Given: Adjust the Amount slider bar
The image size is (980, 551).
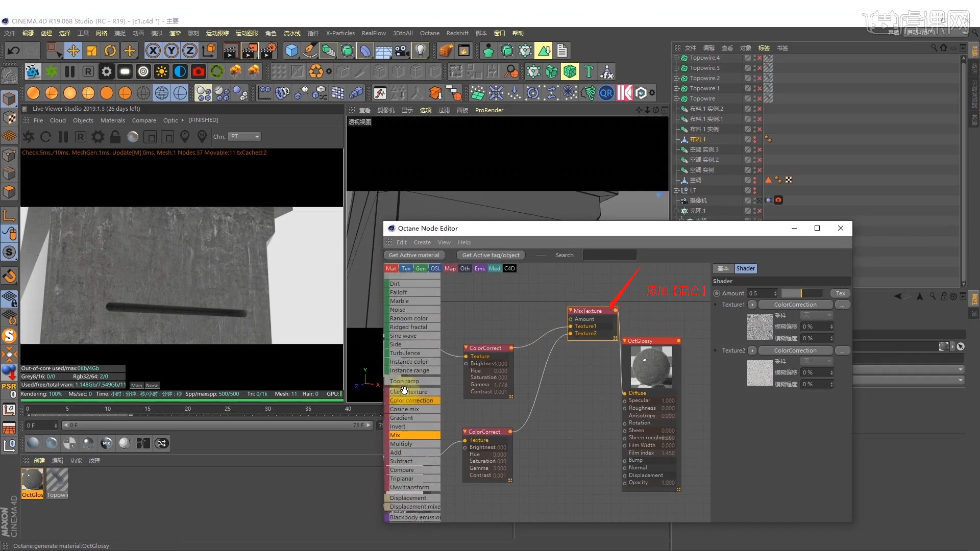Looking at the screenshot, I should 802,293.
